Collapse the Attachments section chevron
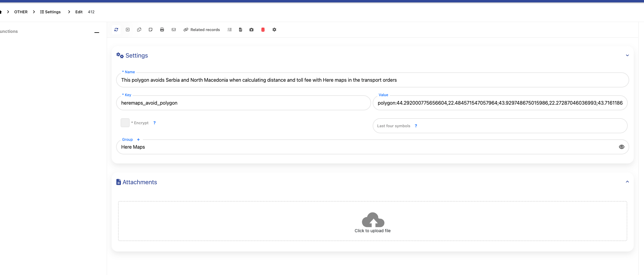The height and width of the screenshot is (275, 644). tap(627, 182)
